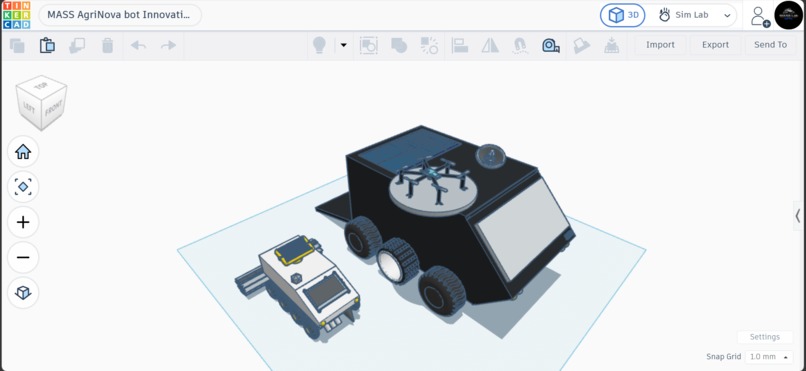The image size is (806, 371).
Task: Expand the collapsed shapes panel arrow
Action: [x=798, y=216]
